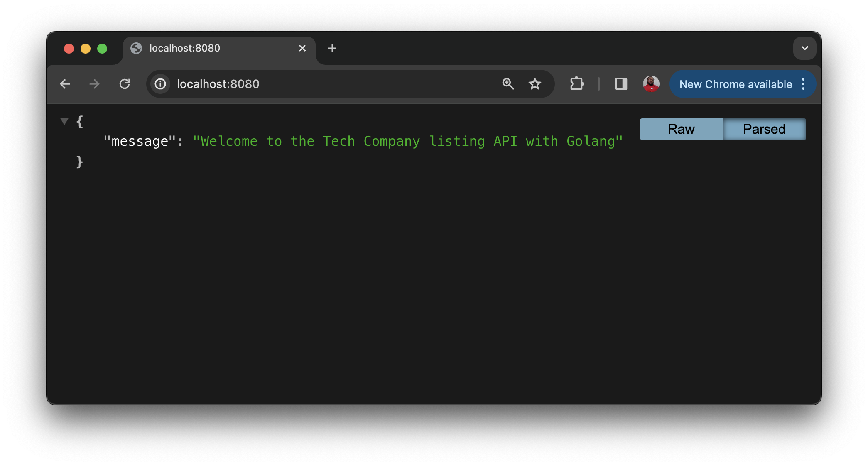The width and height of the screenshot is (868, 466).
Task: Open site information via the info icon
Action: click(160, 84)
